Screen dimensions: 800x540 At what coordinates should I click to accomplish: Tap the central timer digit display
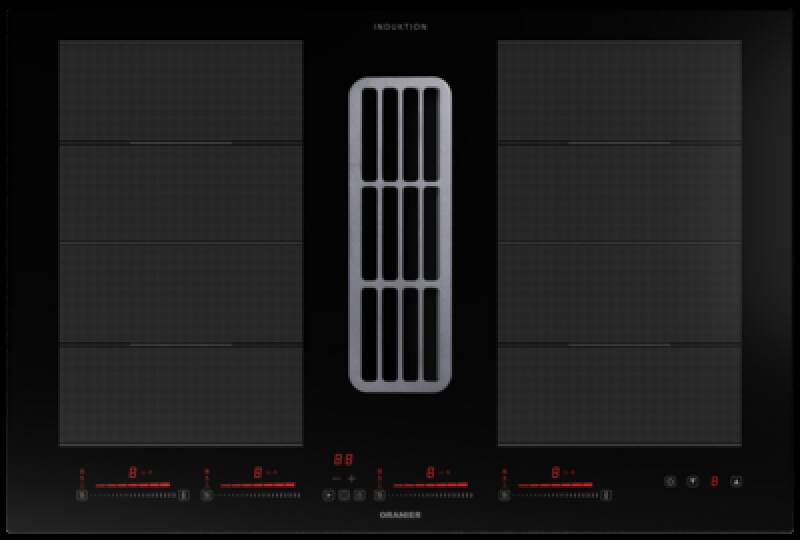point(343,460)
